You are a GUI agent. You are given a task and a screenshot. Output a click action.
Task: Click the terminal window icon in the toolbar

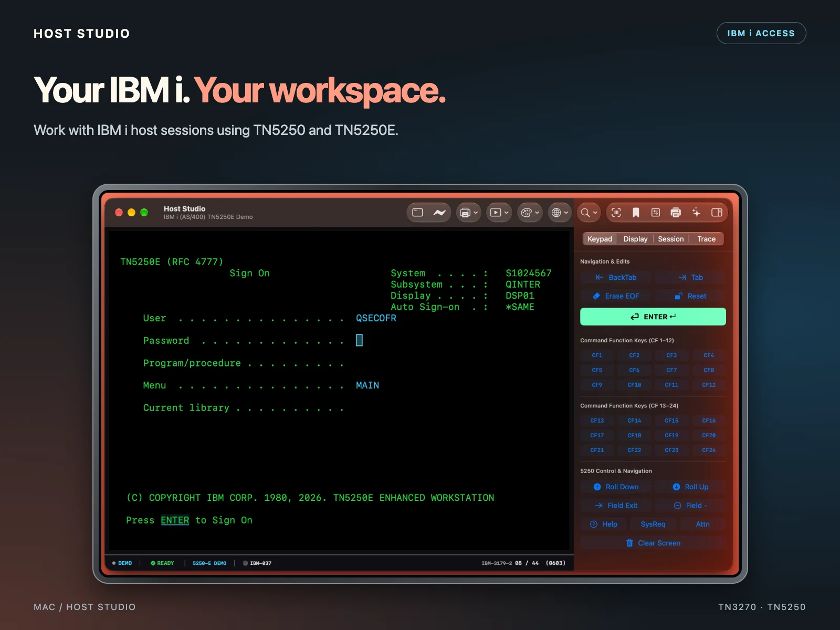(418, 213)
